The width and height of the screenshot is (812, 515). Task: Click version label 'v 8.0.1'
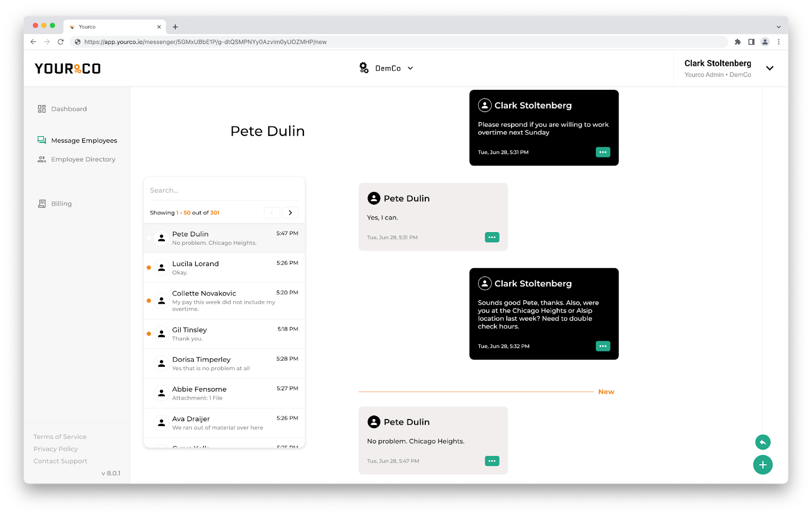[111, 473]
